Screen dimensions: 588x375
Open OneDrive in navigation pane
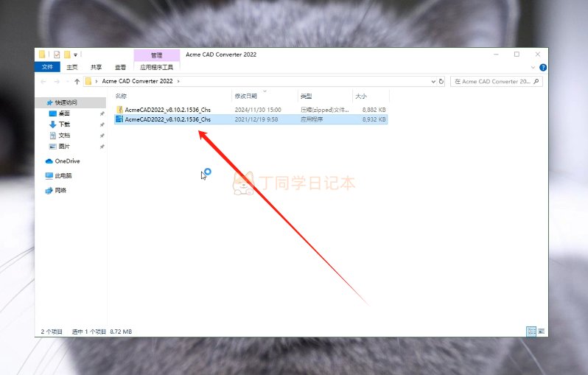tap(68, 161)
